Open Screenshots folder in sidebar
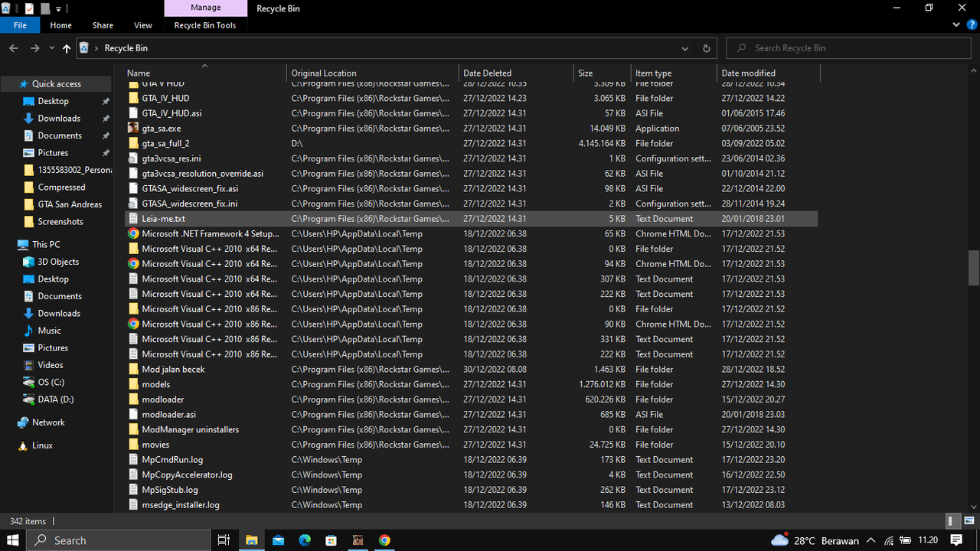This screenshot has width=980, height=551. 60,222
